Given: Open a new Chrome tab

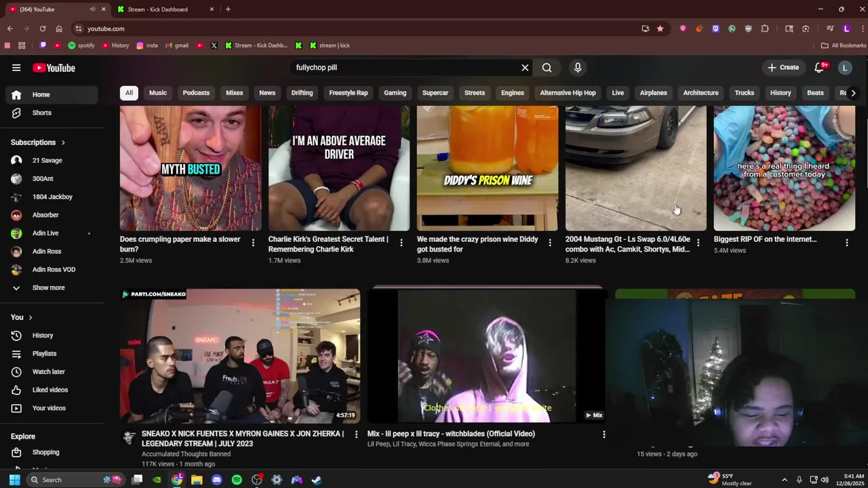Looking at the screenshot, I should coord(228,9).
